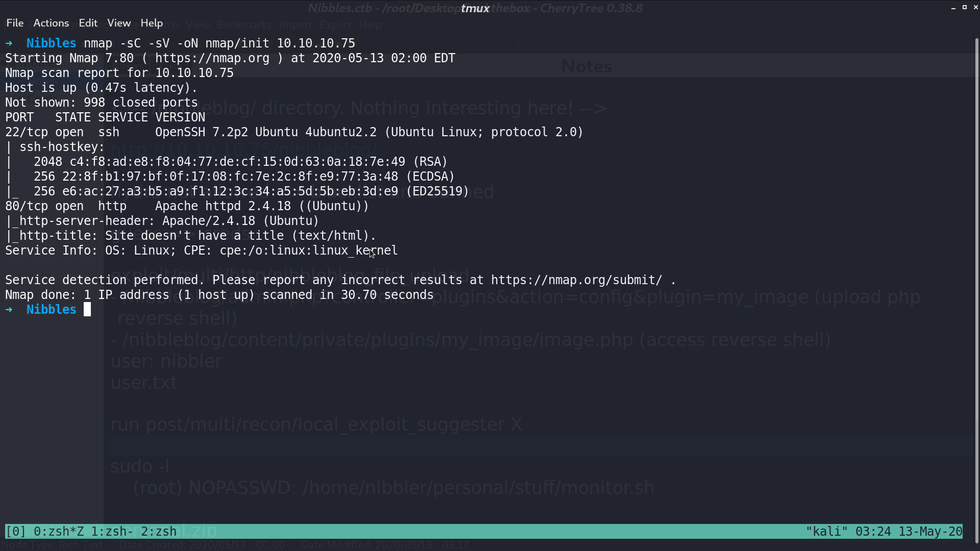Image resolution: width=980 pixels, height=551 pixels.
Task: Open the View menu
Action: [119, 23]
